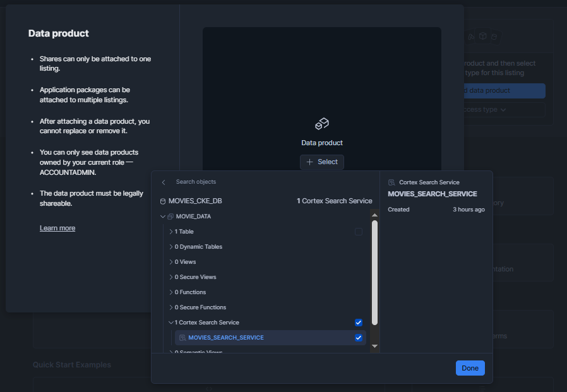
Task: Click the MOVIES_SEARCH_SERVICE row search icon
Action: 182,338
